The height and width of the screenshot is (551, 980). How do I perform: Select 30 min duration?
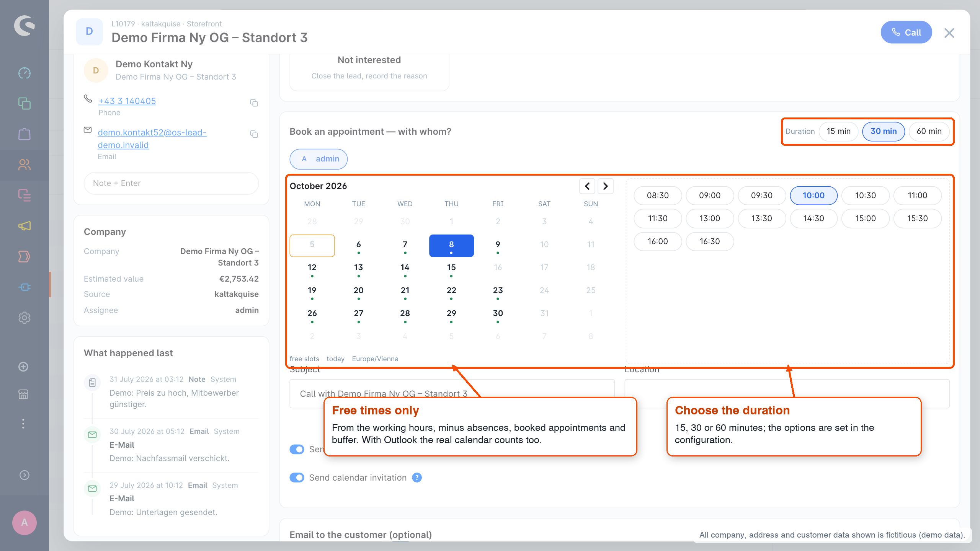(x=884, y=131)
